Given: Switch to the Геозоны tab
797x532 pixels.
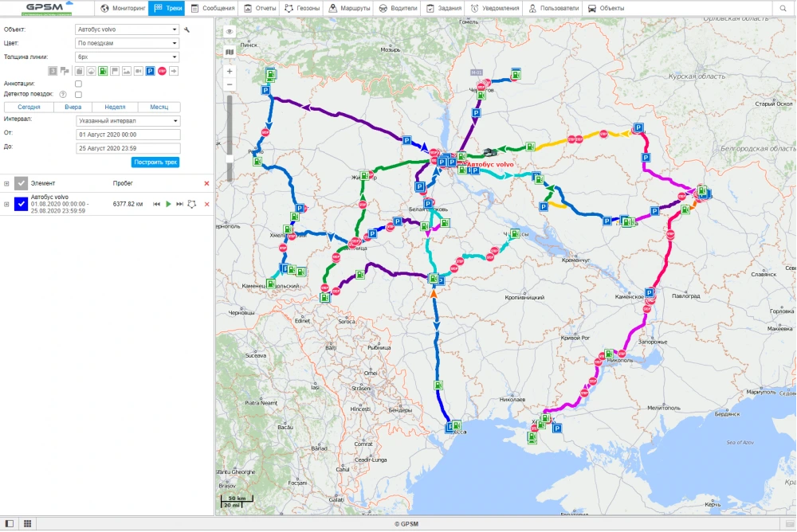Looking at the screenshot, I should click(x=304, y=8).
